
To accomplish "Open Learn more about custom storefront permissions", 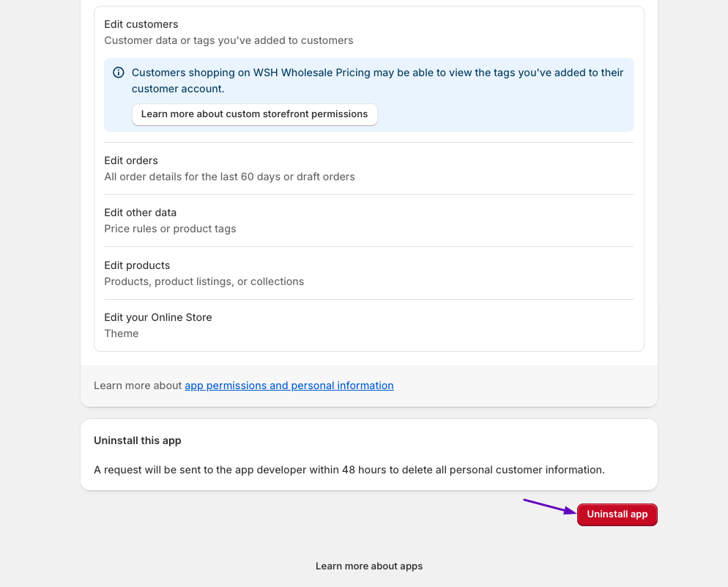I will [254, 114].
